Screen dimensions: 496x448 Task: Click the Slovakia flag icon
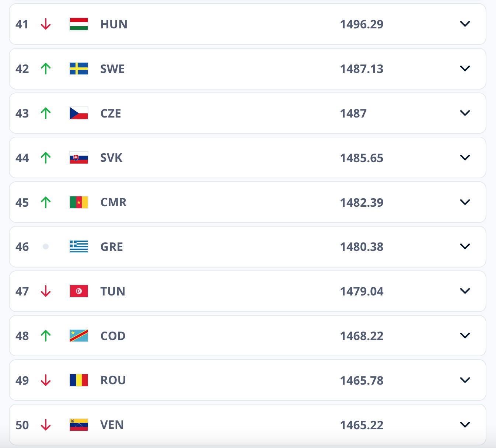tap(79, 158)
